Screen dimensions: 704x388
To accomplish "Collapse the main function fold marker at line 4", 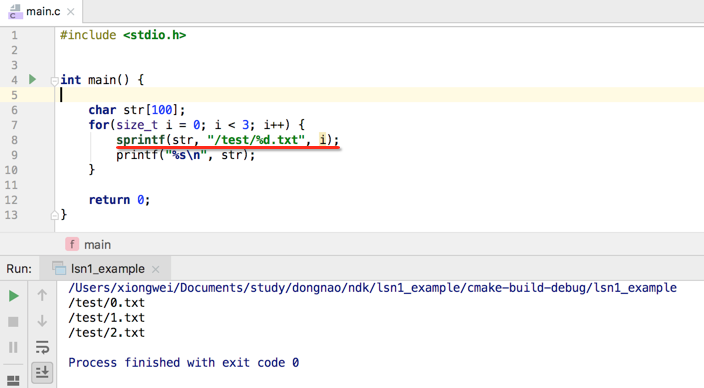I will tap(54, 81).
